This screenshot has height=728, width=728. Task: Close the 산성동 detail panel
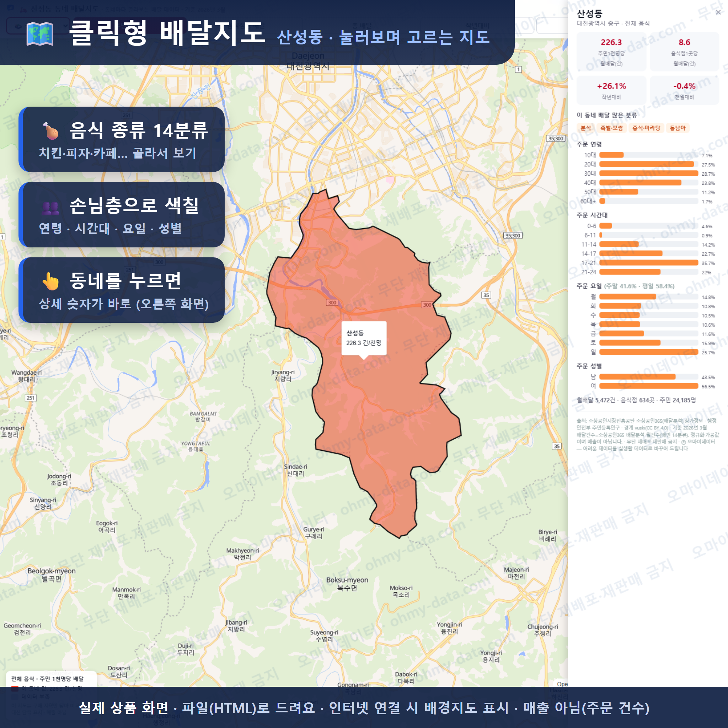pyautogui.click(x=718, y=12)
